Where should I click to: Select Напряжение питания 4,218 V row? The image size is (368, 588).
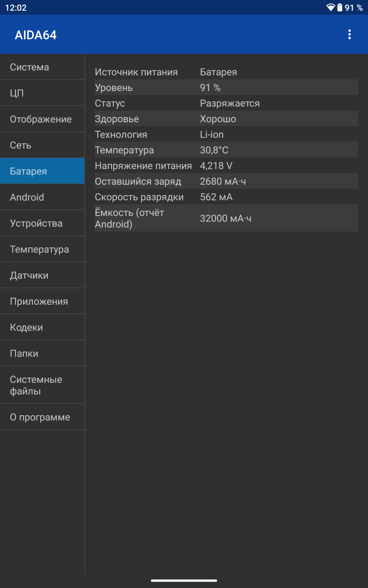point(226,166)
